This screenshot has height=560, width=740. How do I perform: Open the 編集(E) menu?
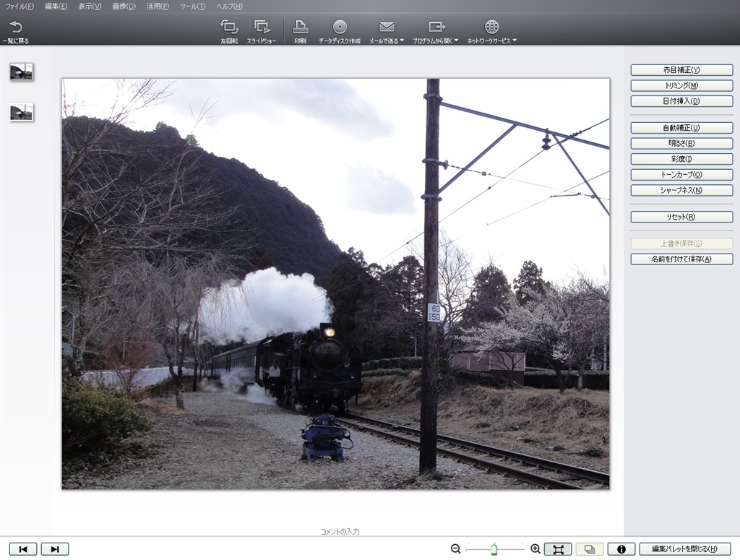pos(56,6)
